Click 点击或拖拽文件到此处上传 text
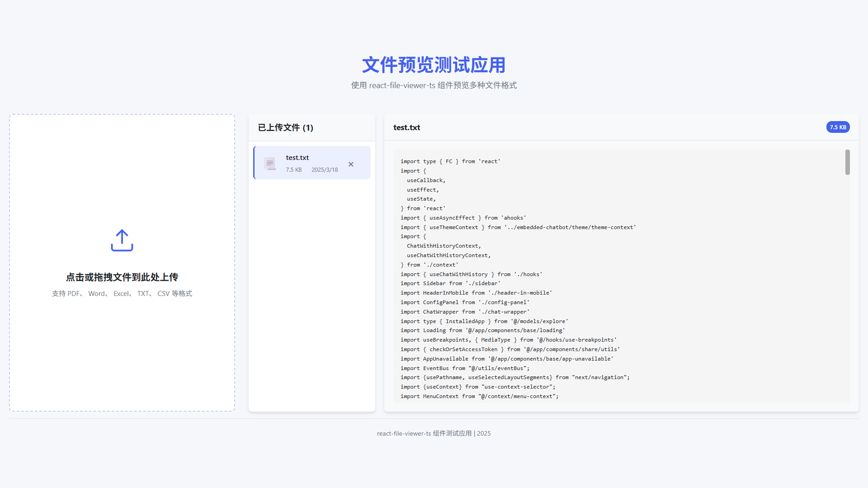The image size is (868, 488). point(122,277)
